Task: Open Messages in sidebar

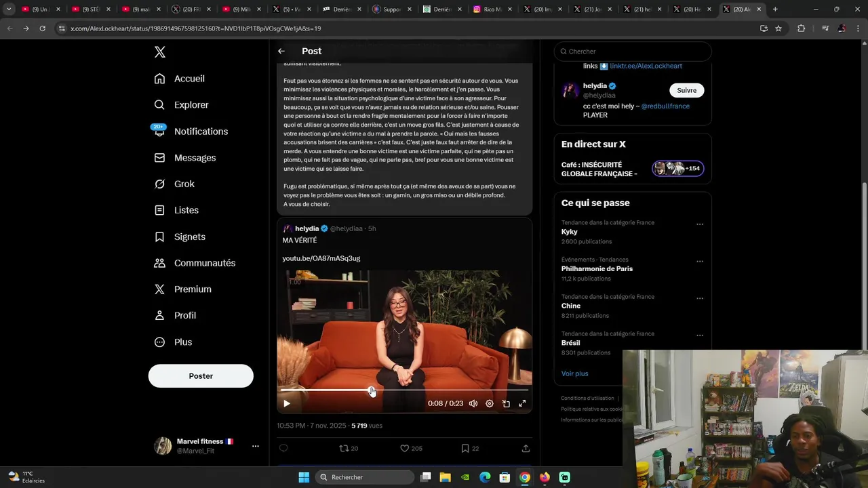Action: (185, 158)
